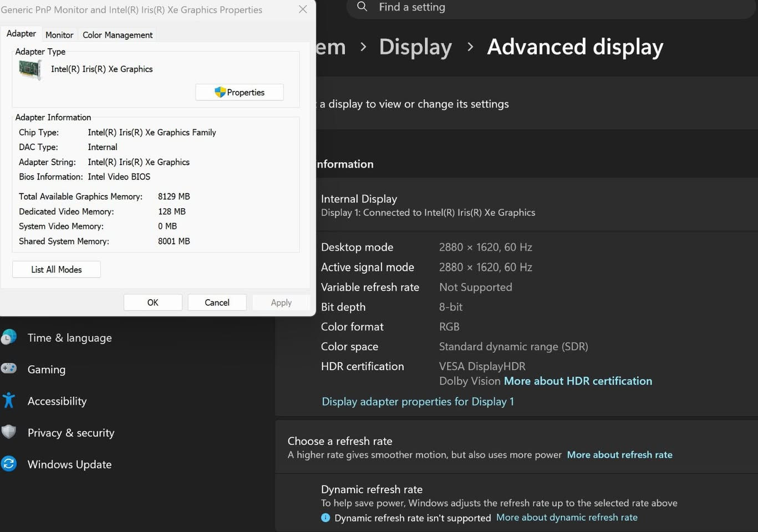Switch to the Monitor tab
Viewport: 758px width, 532px height.
59,35
